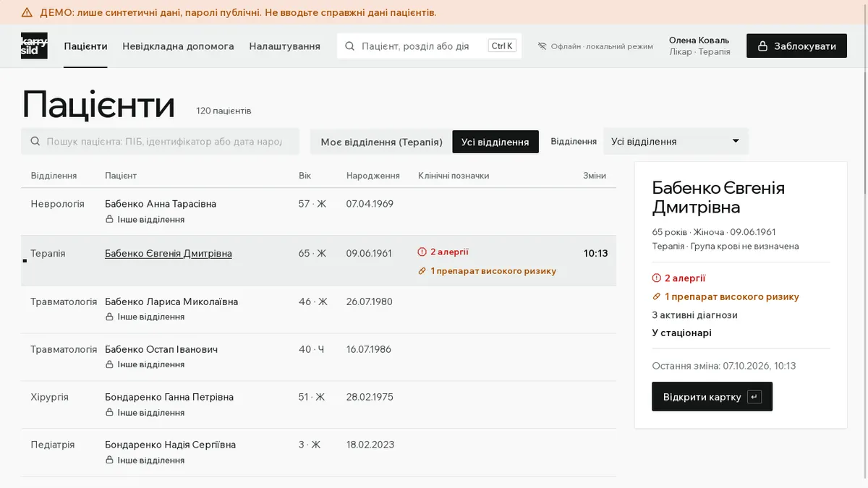Select patient name Бондаренко Надія Сергіївна
The height and width of the screenshot is (488, 868).
(x=171, y=445)
